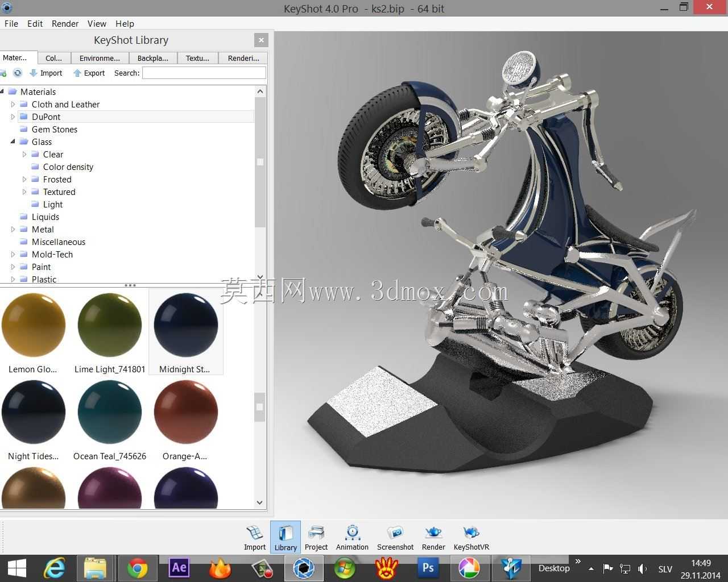
Task: Expand the Textured glass subfolder
Action: point(24,192)
